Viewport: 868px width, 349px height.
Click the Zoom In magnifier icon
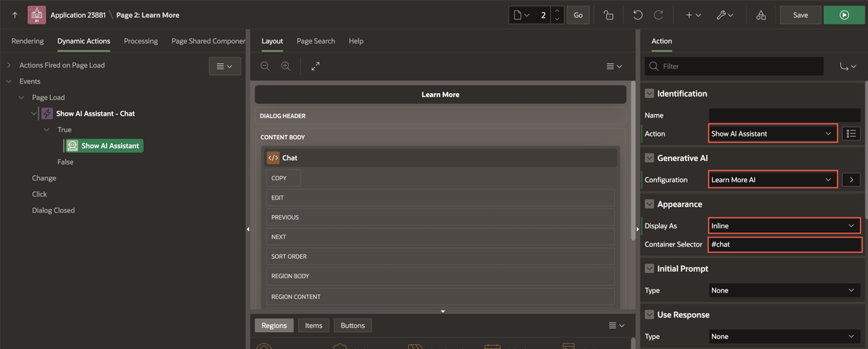285,66
